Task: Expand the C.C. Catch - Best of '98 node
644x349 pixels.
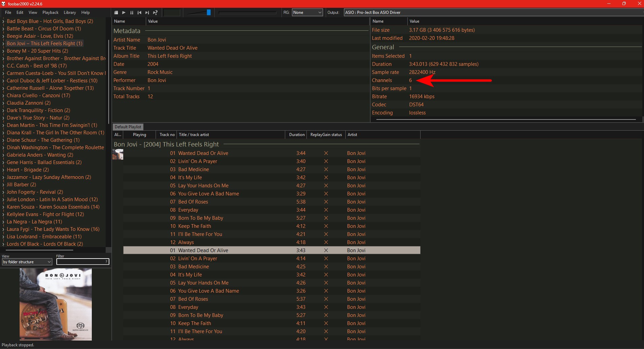Action: (3, 66)
